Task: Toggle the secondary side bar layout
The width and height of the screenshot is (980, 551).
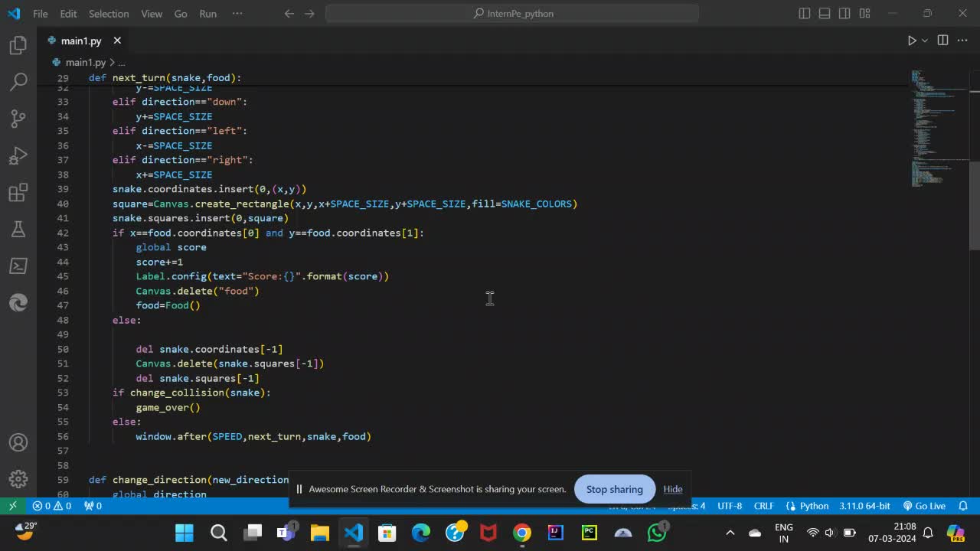Action: 844,14
